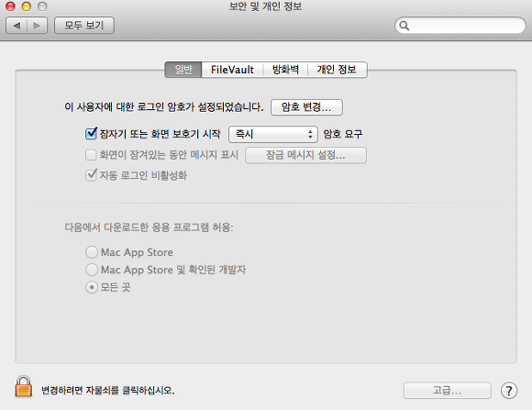Click the red close window button
This screenshot has width=532, height=410.
point(10,6)
